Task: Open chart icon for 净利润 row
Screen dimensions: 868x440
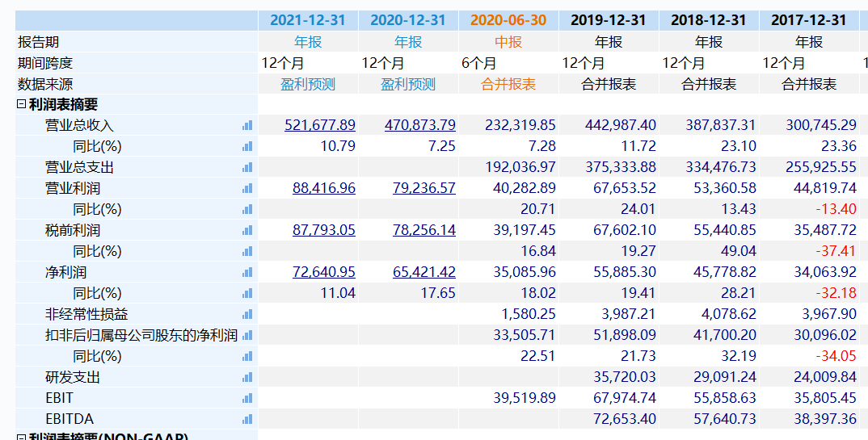Action: (247, 273)
